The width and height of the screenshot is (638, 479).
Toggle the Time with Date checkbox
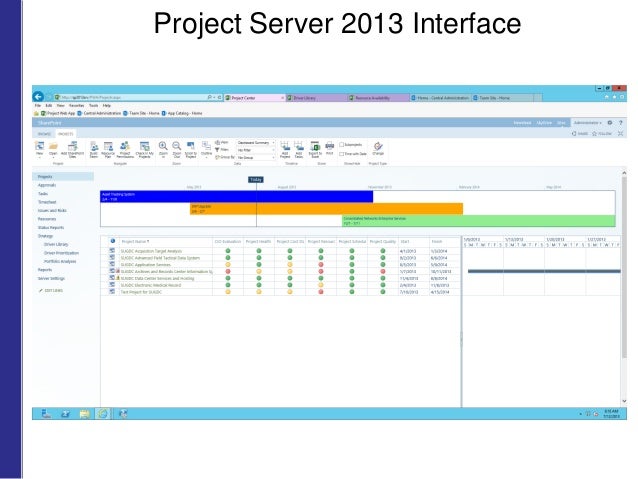tap(342, 154)
